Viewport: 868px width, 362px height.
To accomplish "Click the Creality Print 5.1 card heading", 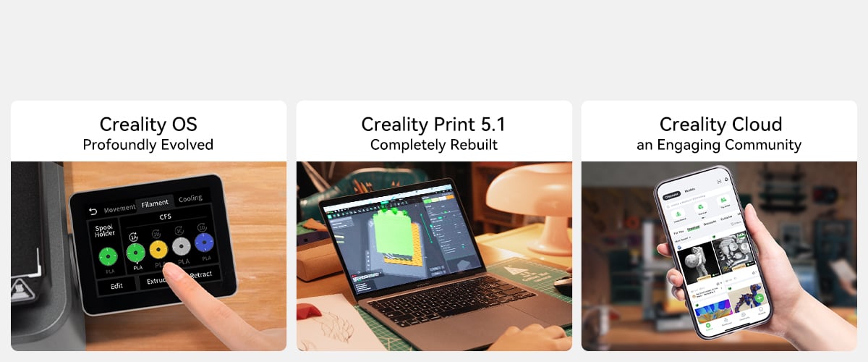I will point(434,124).
